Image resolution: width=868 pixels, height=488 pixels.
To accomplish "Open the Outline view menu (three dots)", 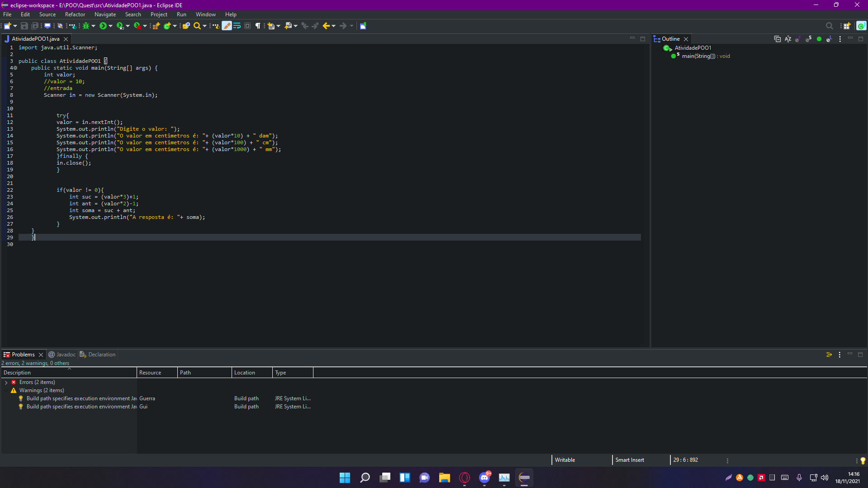I will point(840,39).
